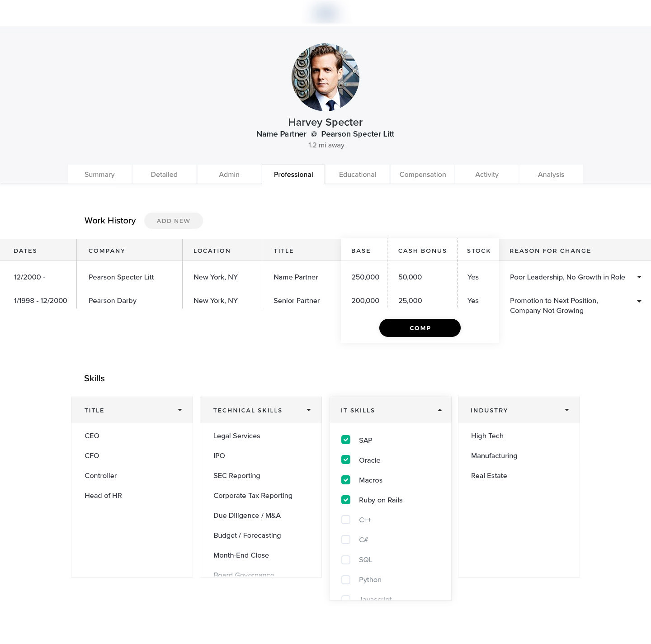
Task: Click the 50,000 cash bonus value
Action: pyautogui.click(x=410, y=277)
